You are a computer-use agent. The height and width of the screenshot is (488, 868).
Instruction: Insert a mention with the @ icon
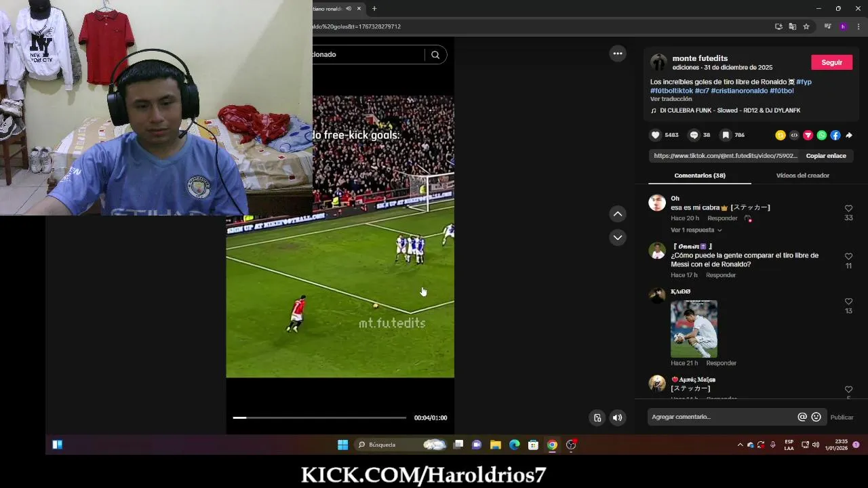click(x=802, y=417)
